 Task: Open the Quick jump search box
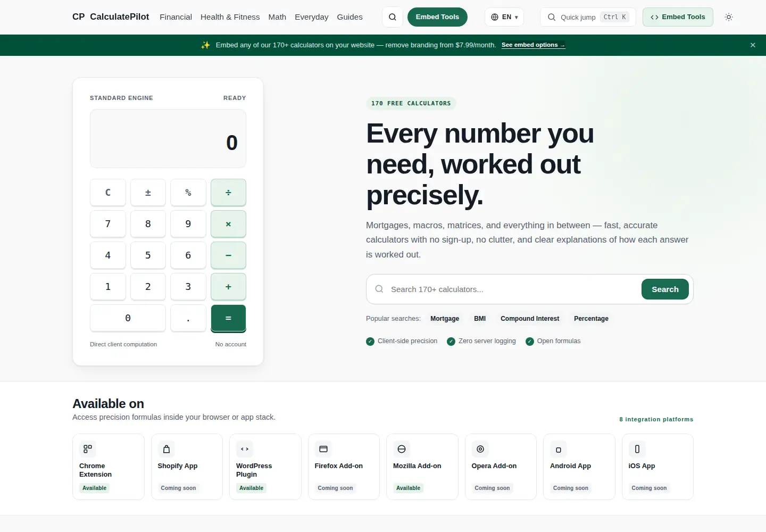tap(588, 17)
